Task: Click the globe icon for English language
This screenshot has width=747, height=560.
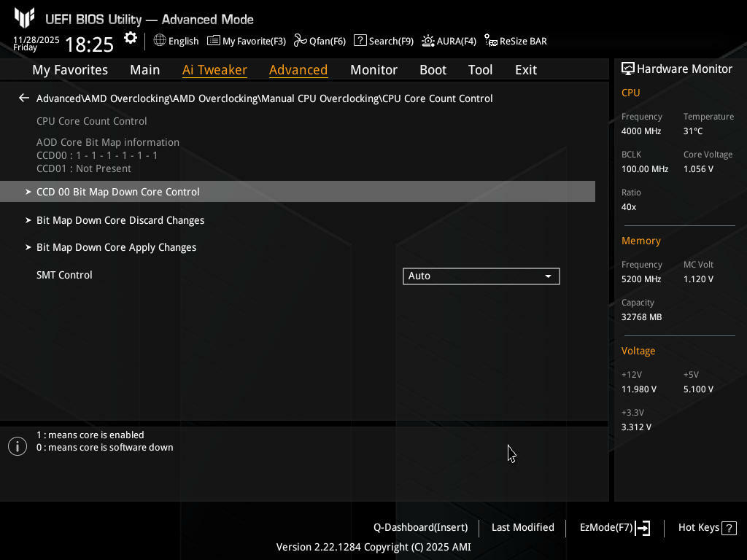Action: click(x=160, y=41)
